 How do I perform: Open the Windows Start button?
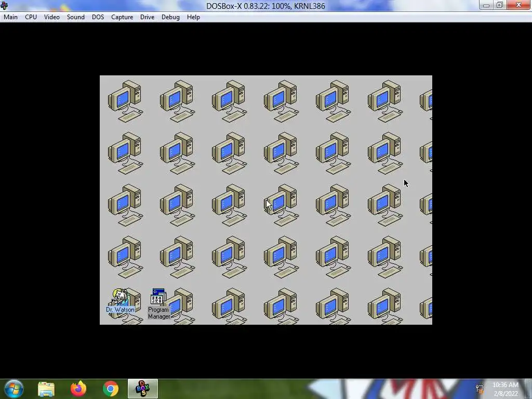[14, 389]
